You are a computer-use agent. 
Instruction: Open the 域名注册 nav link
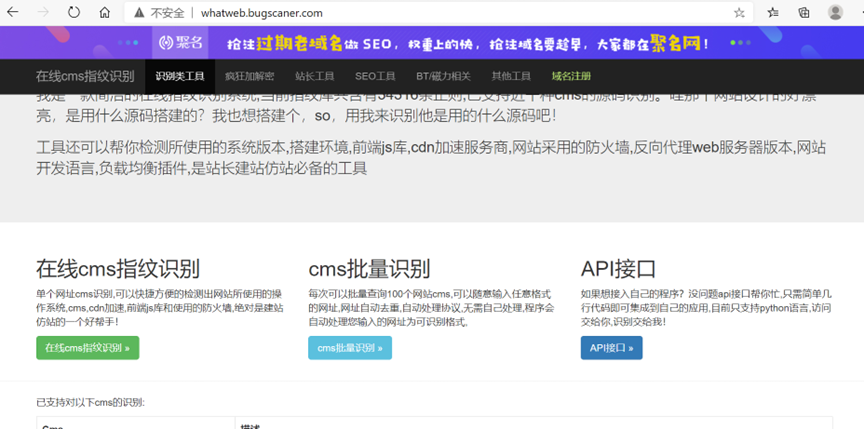pos(571,76)
